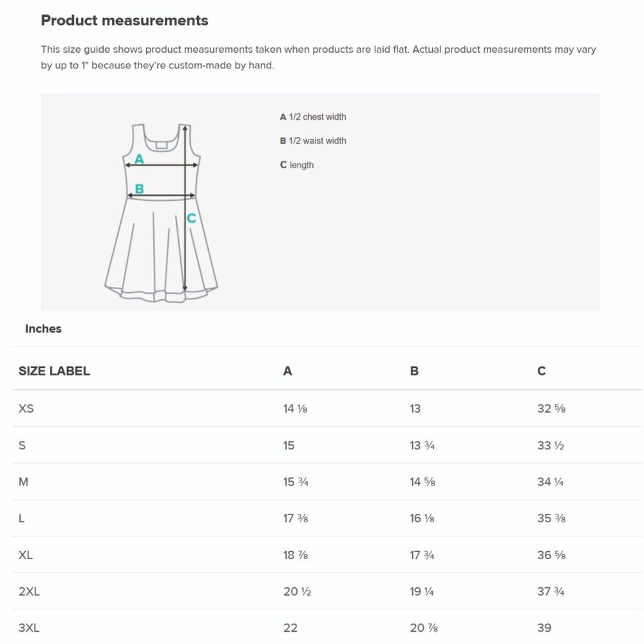This screenshot has width=644, height=644.
Task: Click column header C in the table
Action: pos(542,371)
